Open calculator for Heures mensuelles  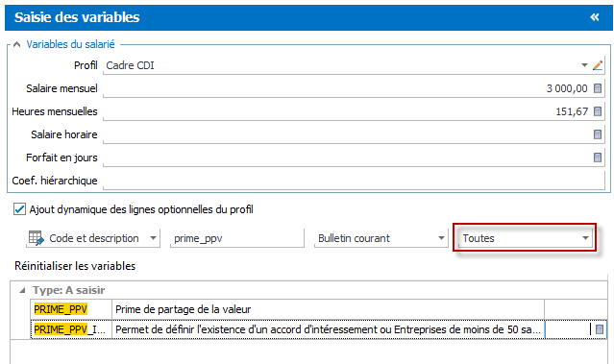pyautogui.click(x=598, y=111)
